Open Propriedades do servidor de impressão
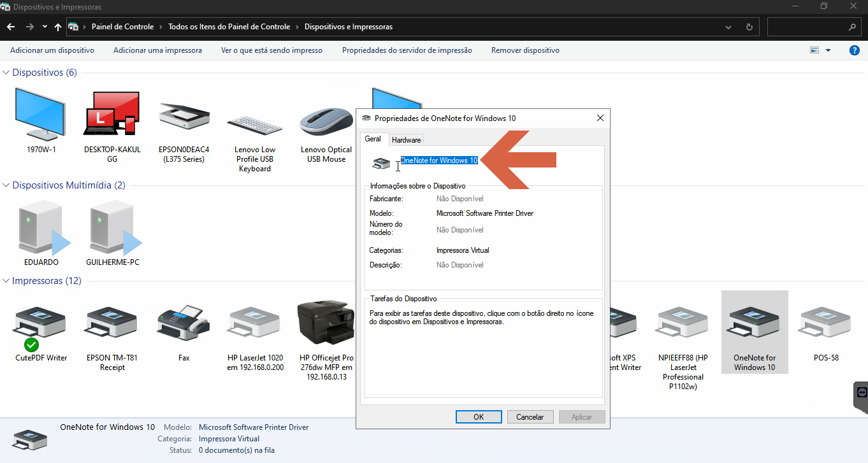Screen dimensions: 868x463 pyautogui.click(x=407, y=50)
